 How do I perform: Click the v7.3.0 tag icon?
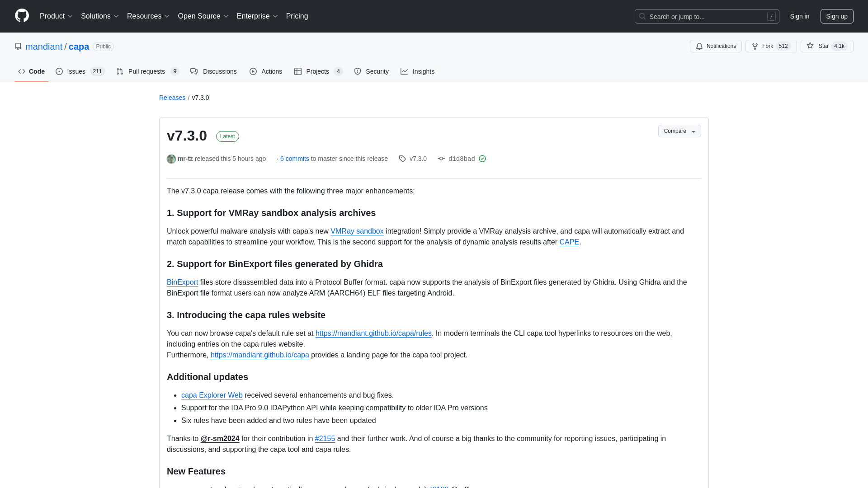[x=402, y=159]
